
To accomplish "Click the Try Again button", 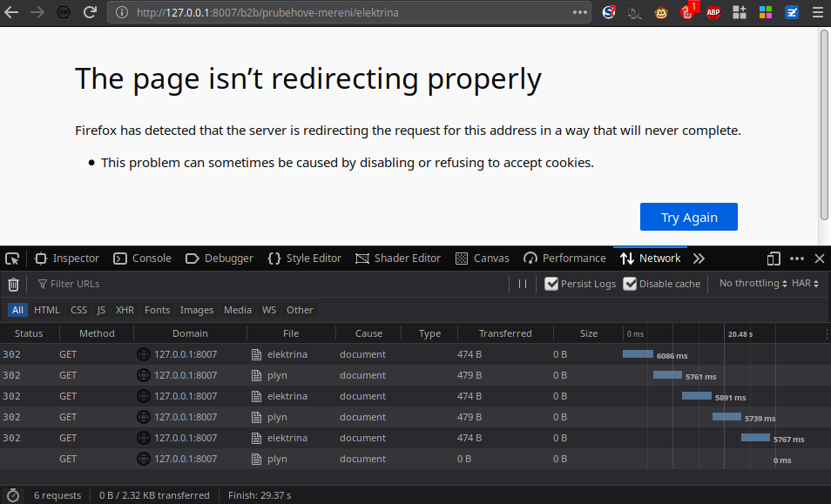I will coord(688,217).
